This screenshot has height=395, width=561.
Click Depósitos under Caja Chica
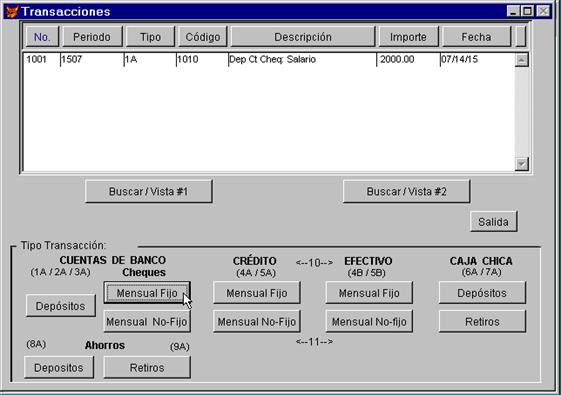pyautogui.click(x=482, y=293)
